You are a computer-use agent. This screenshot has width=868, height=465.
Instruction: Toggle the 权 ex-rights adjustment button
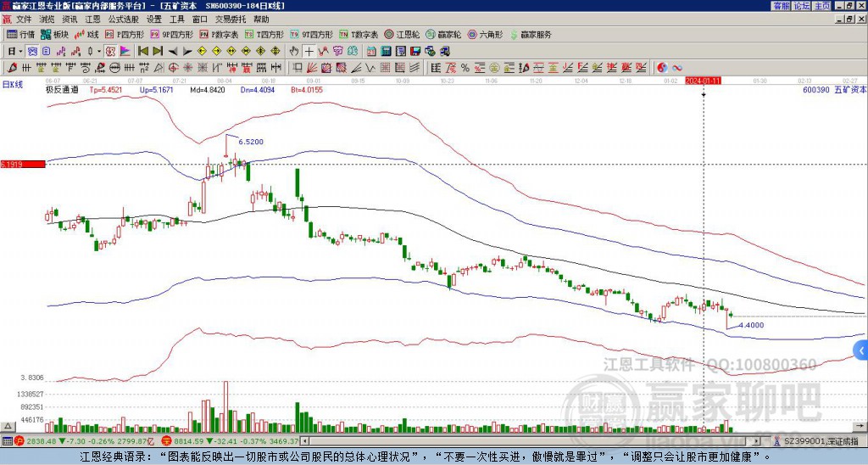point(111,52)
